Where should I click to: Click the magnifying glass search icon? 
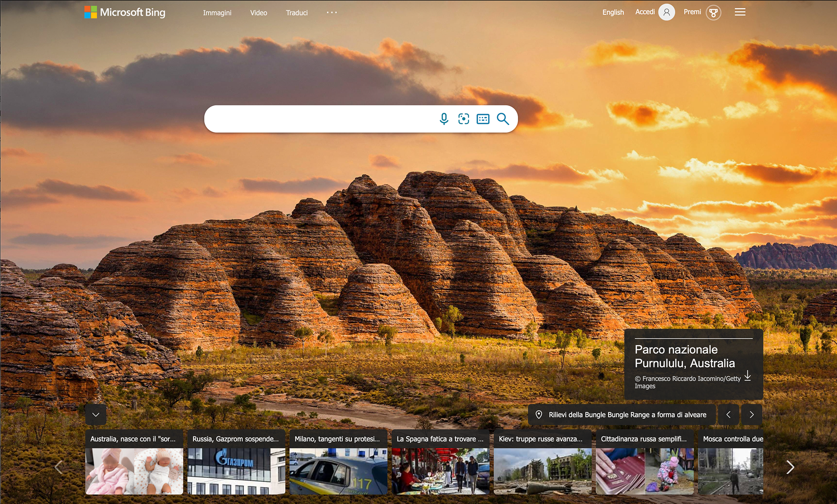pos(503,119)
